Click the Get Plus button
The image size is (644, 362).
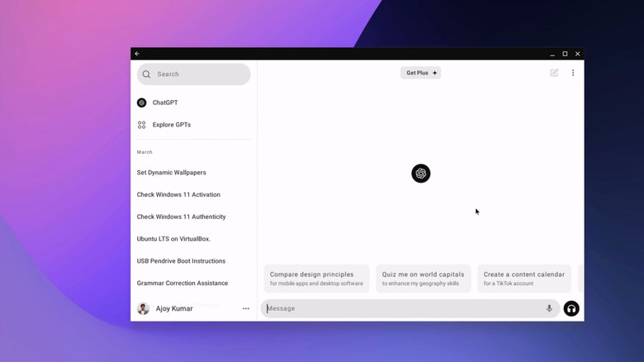(x=420, y=73)
